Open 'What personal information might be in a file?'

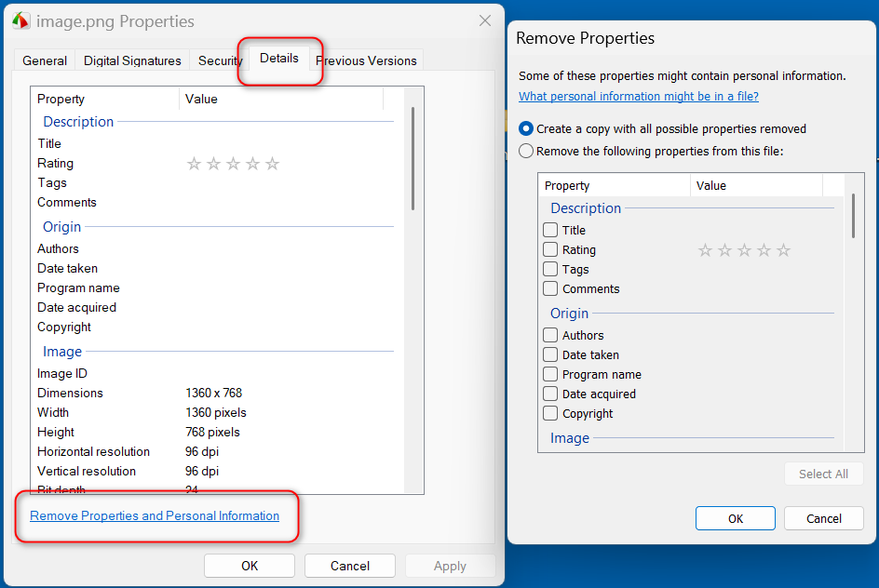[638, 97]
